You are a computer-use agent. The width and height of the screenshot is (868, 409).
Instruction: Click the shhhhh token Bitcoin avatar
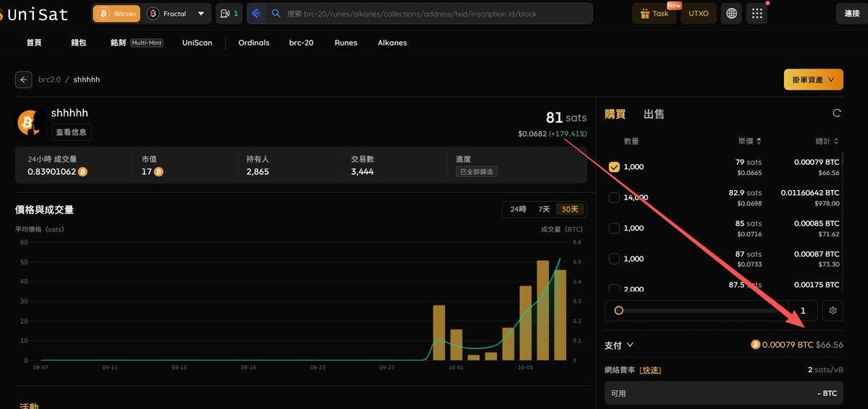(30, 123)
